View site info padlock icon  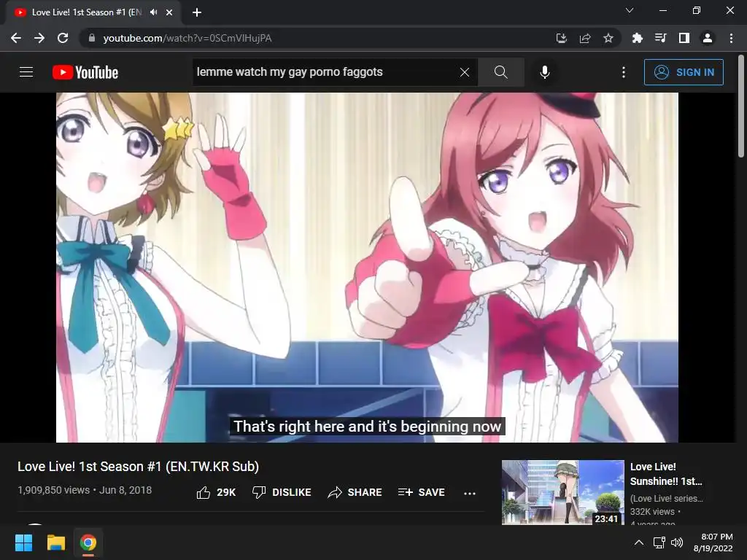[x=92, y=38]
